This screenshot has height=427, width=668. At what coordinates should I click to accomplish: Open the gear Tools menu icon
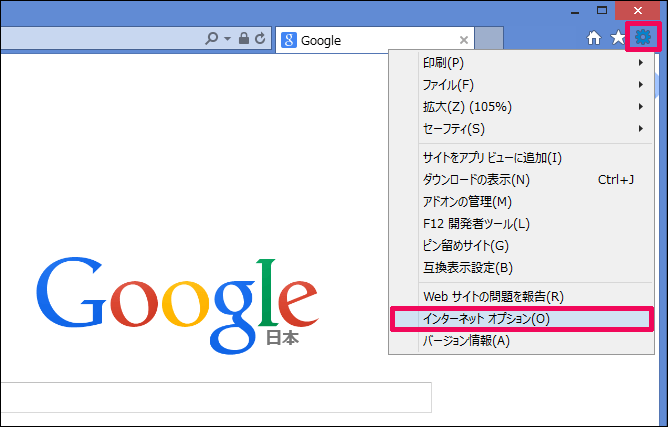tap(643, 38)
